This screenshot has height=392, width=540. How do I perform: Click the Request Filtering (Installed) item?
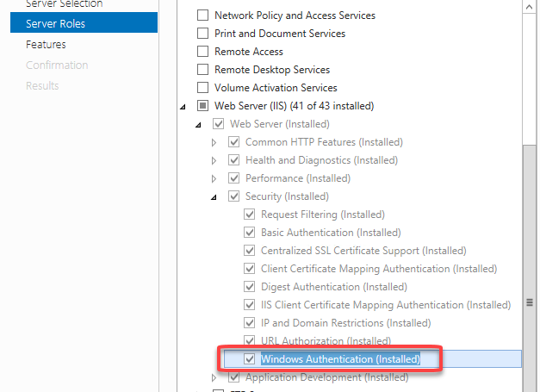(x=322, y=215)
